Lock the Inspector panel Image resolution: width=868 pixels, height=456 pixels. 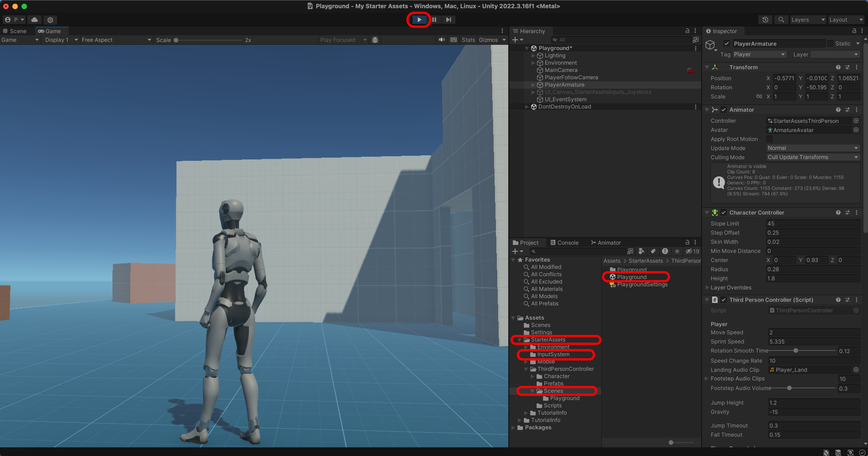(x=854, y=31)
